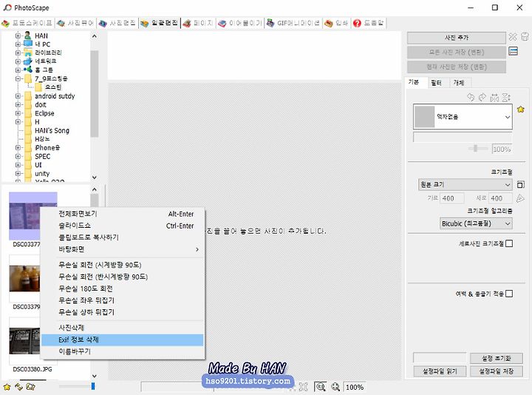
Task: Click the trash can icon beside 사진 추가
Action: coord(525,37)
